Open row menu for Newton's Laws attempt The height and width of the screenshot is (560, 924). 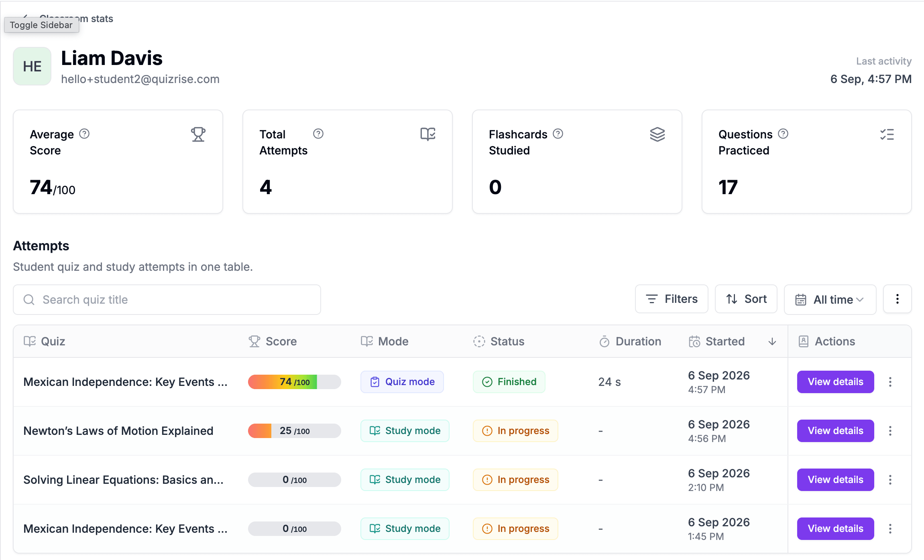click(890, 431)
